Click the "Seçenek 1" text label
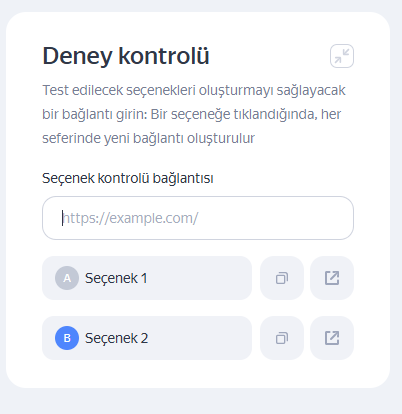Image resolution: width=402 pixels, height=414 pixels. pyautogui.click(x=116, y=278)
